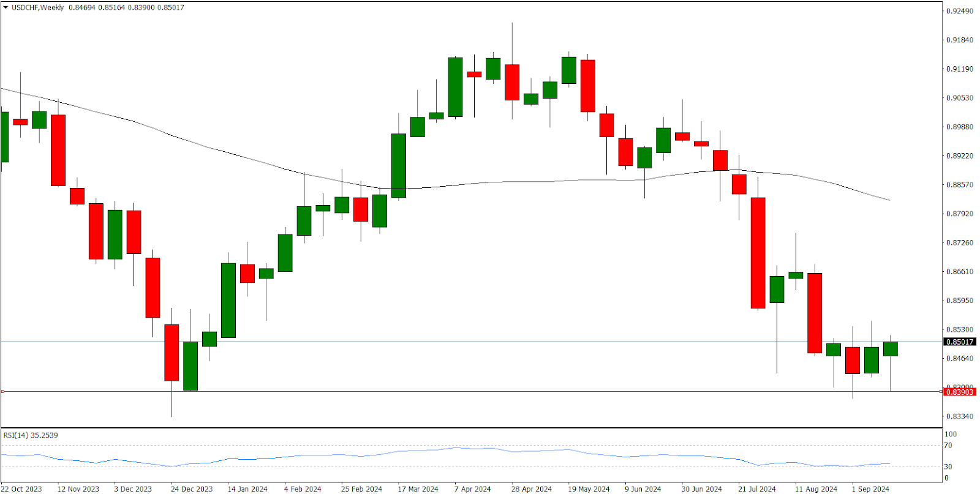Click the red 0.83903 price level tag
This screenshot has width=980, height=494.
[960, 392]
